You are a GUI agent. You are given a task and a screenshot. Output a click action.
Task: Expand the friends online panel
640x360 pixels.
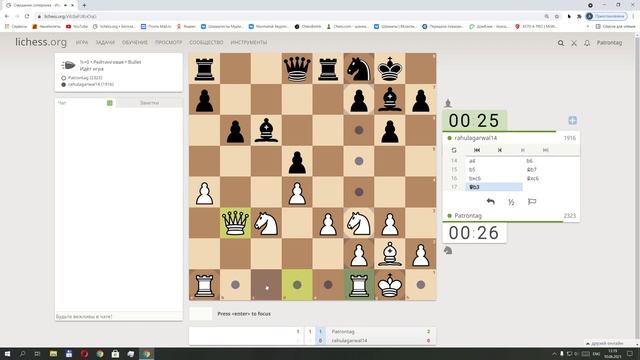(x=606, y=343)
